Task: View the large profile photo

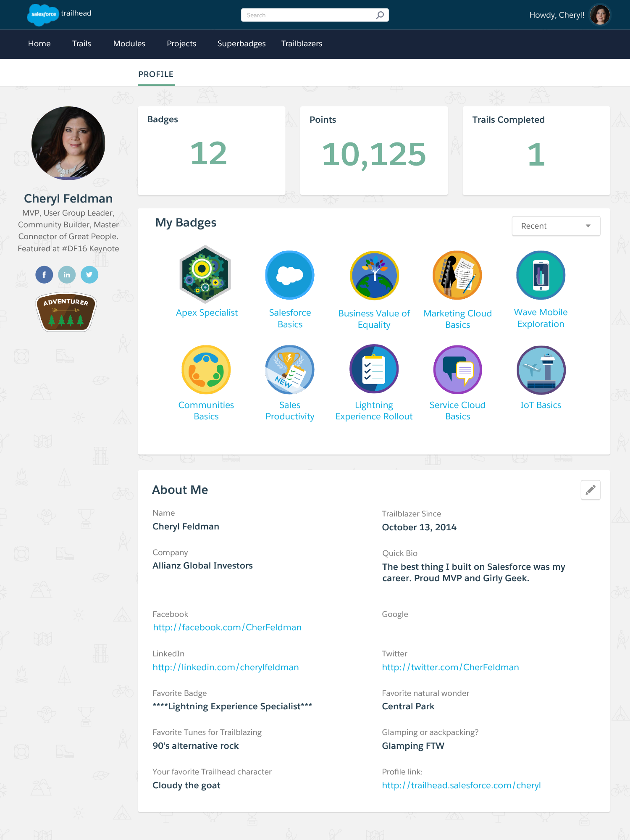Action: (68, 143)
